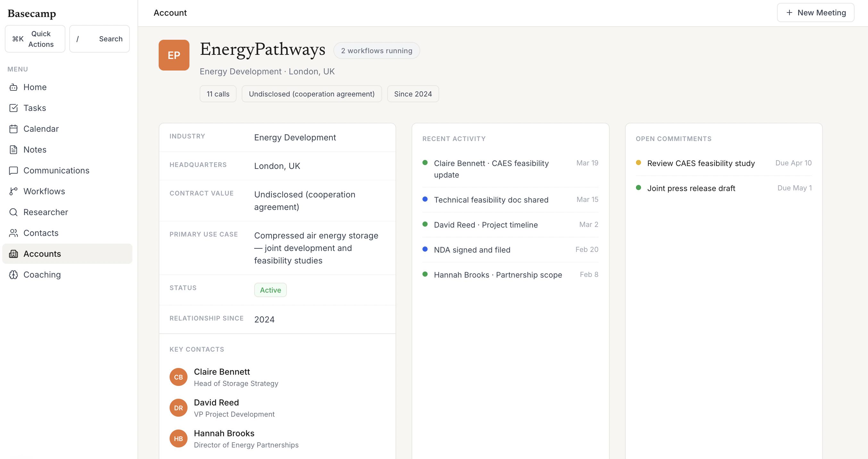Click the 2 workflows running badge
Image resolution: width=868 pixels, height=459 pixels.
pyautogui.click(x=376, y=51)
